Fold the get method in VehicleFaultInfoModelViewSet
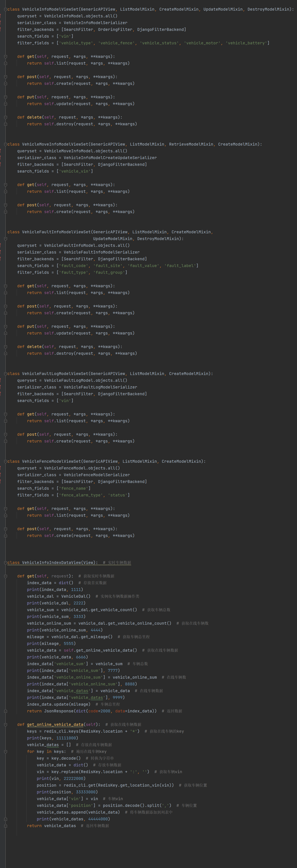The image size is (297, 868). click(x=5, y=286)
